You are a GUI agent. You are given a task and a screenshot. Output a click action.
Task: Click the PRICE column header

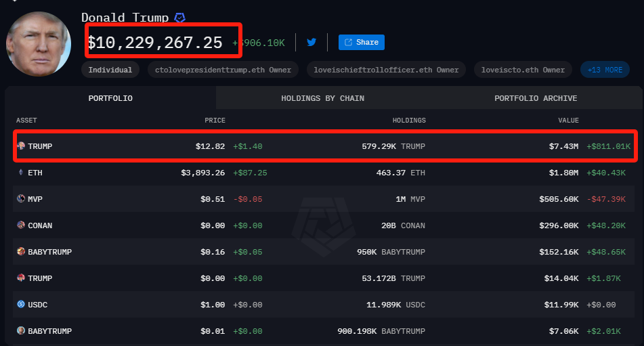[215, 121]
